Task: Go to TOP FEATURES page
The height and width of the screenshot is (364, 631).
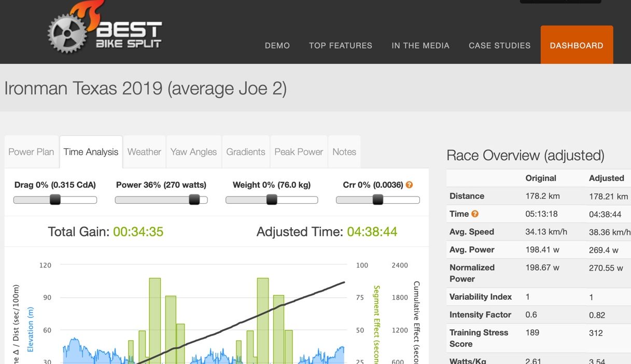Action: 340,46
